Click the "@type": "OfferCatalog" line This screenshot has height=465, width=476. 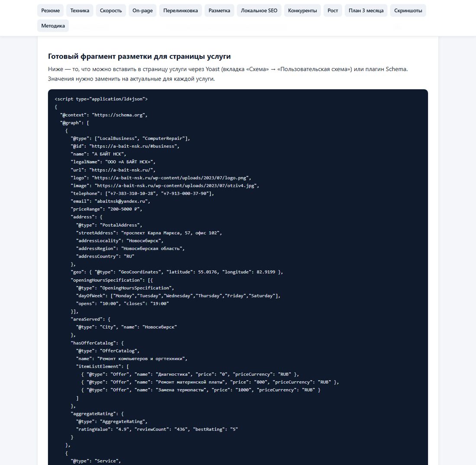pyautogui.click(x=108, y=351)
